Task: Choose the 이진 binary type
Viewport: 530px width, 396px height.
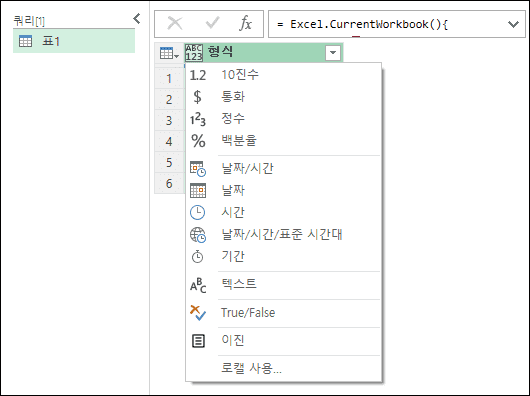Action: click(283, 340)
